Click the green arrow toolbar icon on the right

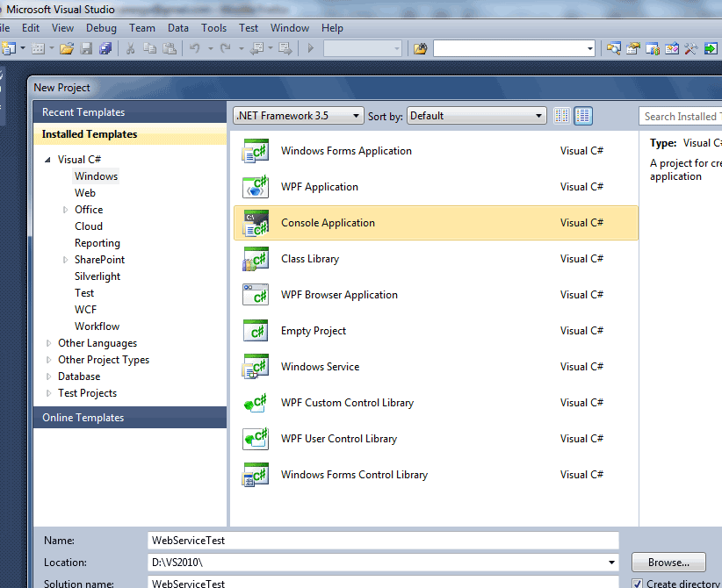point(711,48)
